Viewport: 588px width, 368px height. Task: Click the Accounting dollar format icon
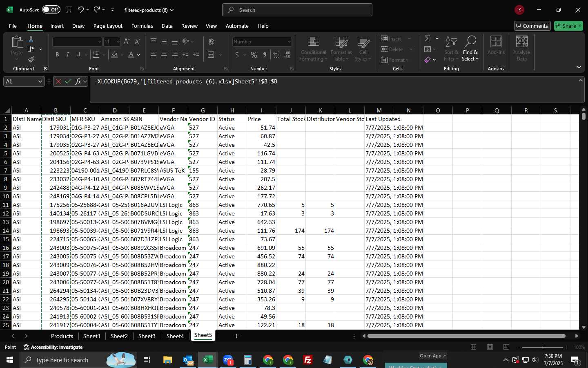point(237,54)
